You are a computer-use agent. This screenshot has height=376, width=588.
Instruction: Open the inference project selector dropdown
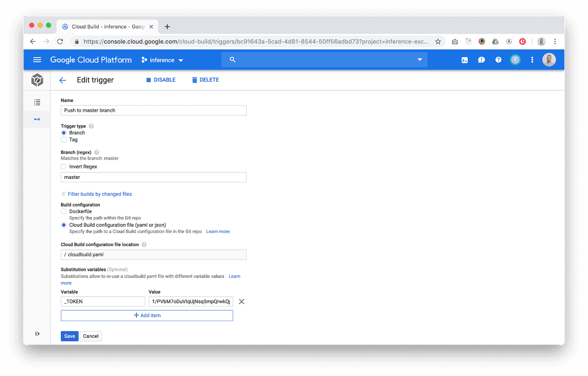[x=163, y=60]
